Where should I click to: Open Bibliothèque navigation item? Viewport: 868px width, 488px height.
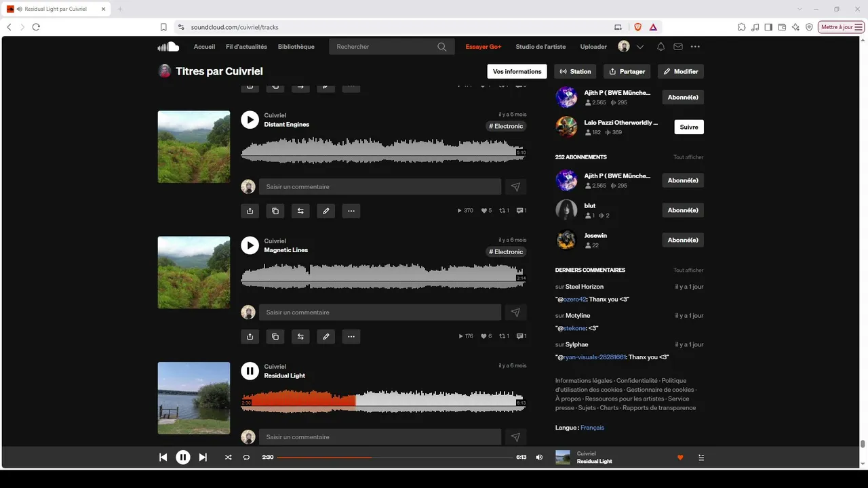click(x=296, y=47)
